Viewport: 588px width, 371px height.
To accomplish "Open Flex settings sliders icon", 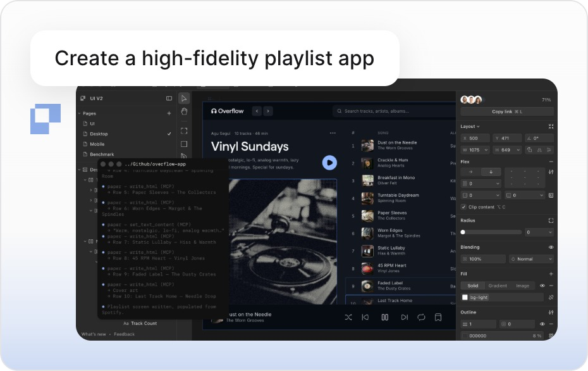I will tap(551, 172).
